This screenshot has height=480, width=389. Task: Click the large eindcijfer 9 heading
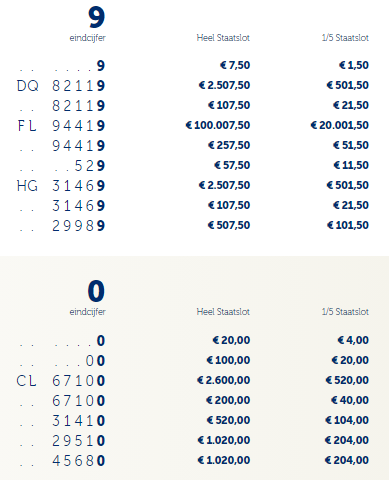tap(96, 17)
